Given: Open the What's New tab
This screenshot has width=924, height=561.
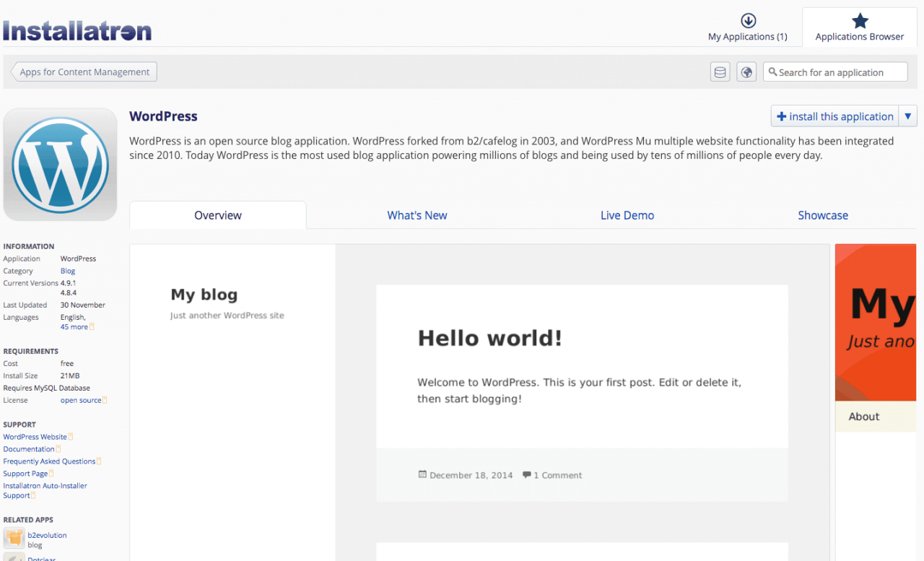Looking at the screenshot, I should pos(417,215).
